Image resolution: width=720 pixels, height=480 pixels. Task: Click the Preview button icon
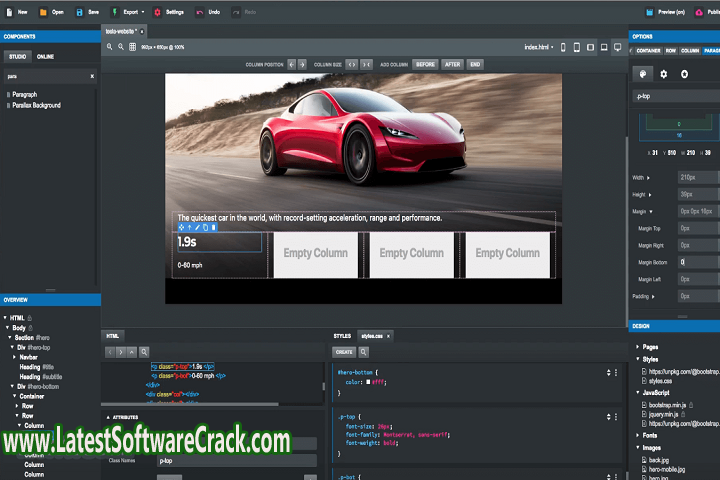point(649,12)
